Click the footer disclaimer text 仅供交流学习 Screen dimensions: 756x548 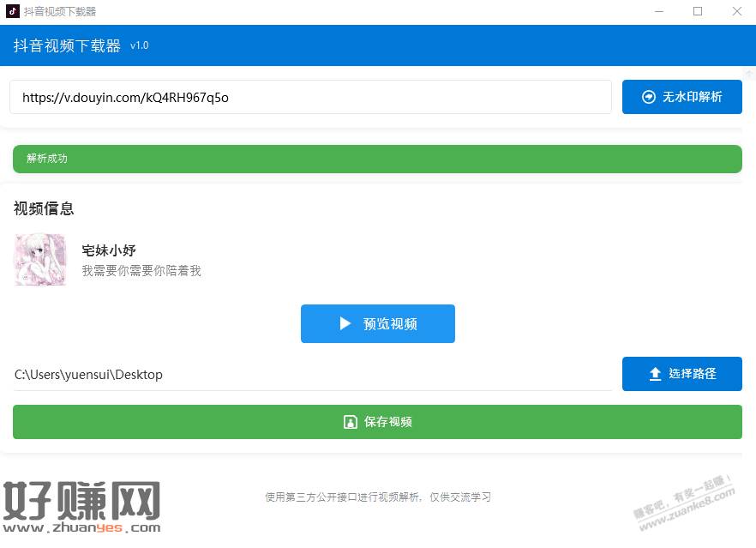click(460, 497)
